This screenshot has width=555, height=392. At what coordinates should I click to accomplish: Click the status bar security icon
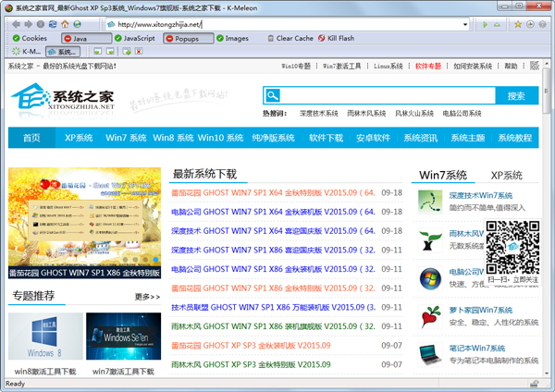coord(535,384)
